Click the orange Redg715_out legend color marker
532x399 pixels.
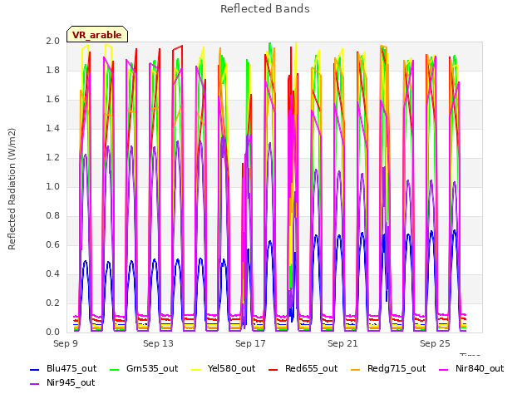355,369
